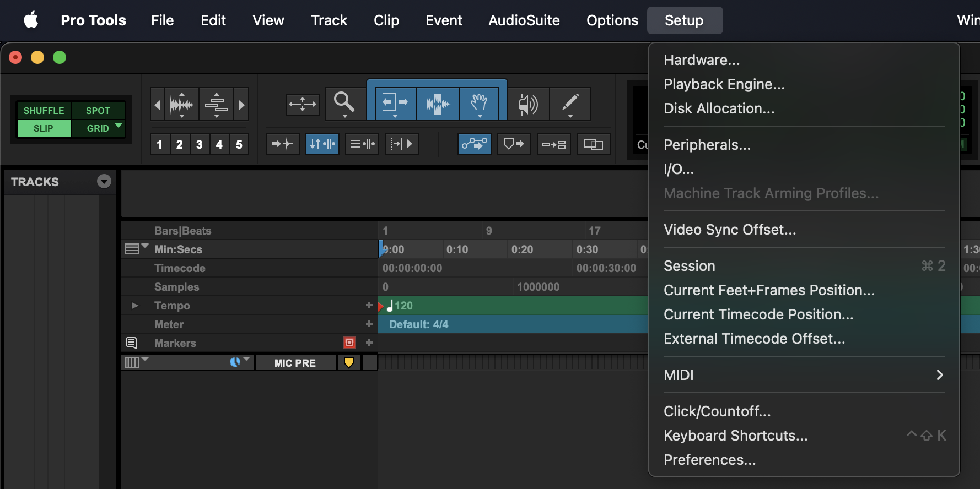
Task: Open the track view selector dropdown
Action: (x=136, y=362)
